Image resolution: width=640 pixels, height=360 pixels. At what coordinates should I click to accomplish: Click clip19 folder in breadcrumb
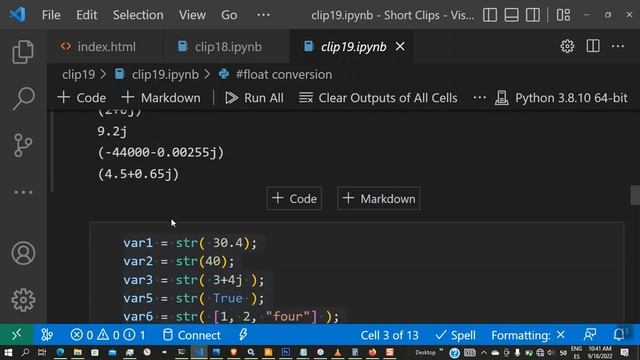(x=78, y=75)
